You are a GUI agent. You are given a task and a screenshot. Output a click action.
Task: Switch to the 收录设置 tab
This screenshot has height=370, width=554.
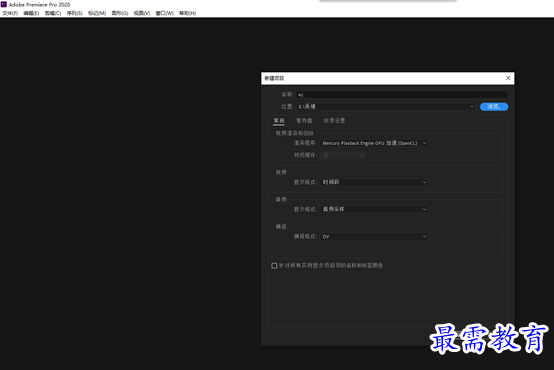[x=334, y=121]
